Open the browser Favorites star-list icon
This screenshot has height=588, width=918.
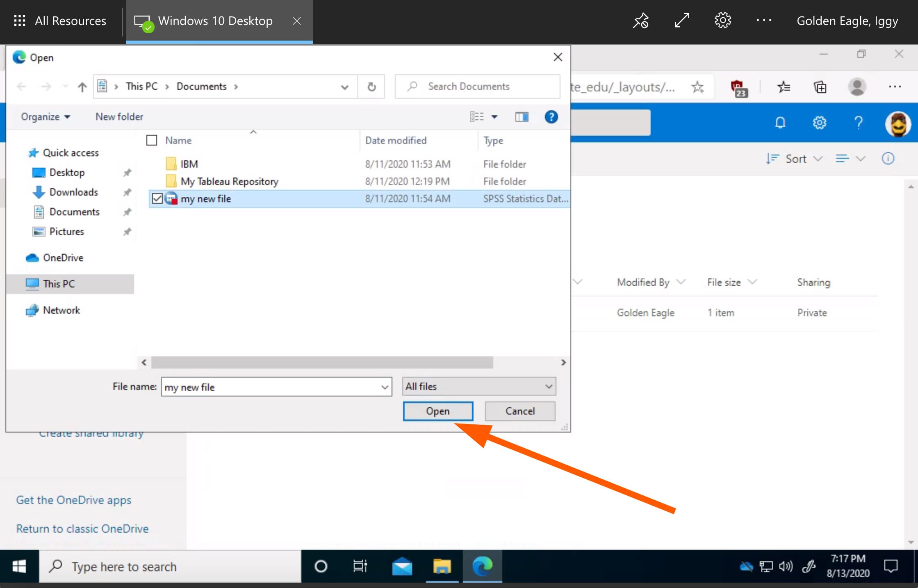784,87
